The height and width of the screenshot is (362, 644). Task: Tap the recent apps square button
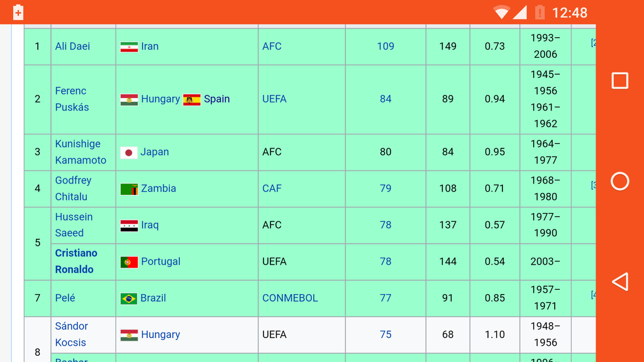619,80
